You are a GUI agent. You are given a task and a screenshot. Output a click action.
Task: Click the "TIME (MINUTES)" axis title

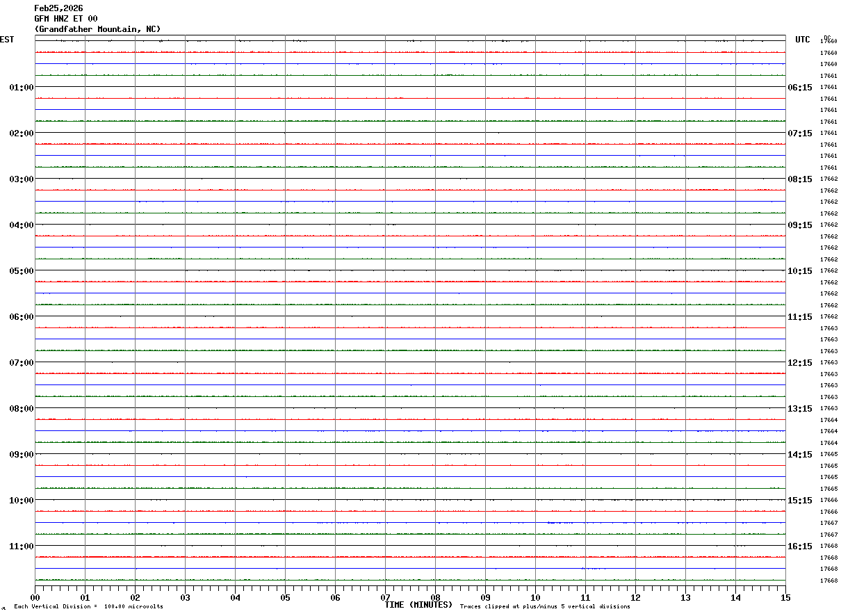418,605
